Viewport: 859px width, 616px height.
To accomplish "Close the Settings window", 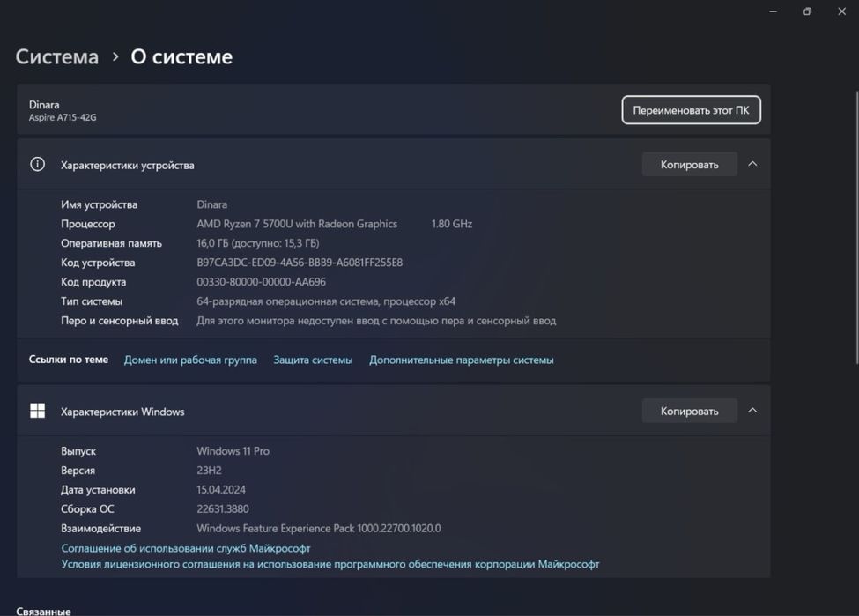I will [x=842, y=11].
